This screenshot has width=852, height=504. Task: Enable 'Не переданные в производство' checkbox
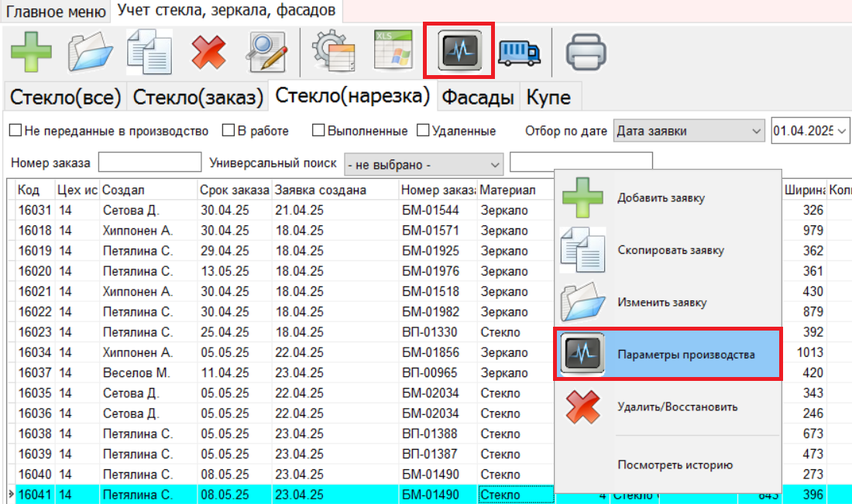click(x=15, y=131)
